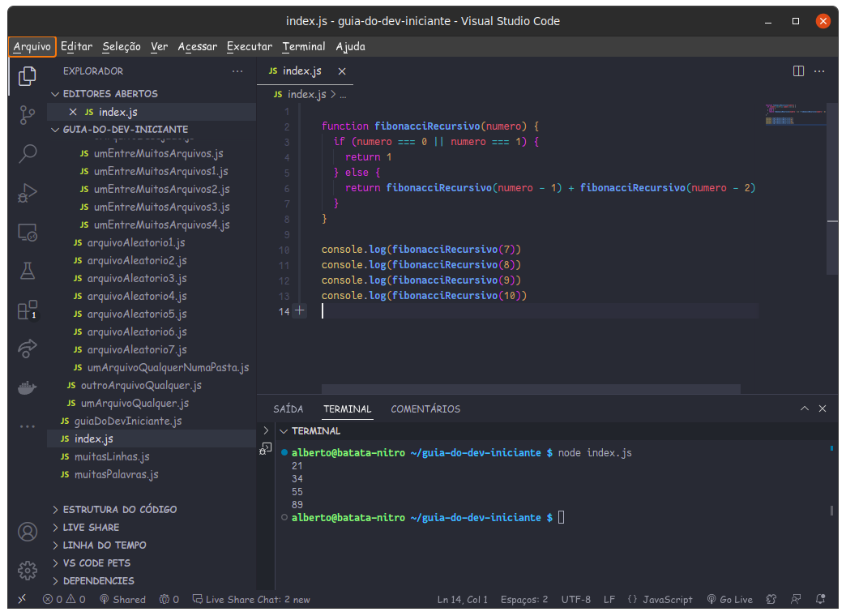Open Run and Debug view
846x616 pixels.
28,193
